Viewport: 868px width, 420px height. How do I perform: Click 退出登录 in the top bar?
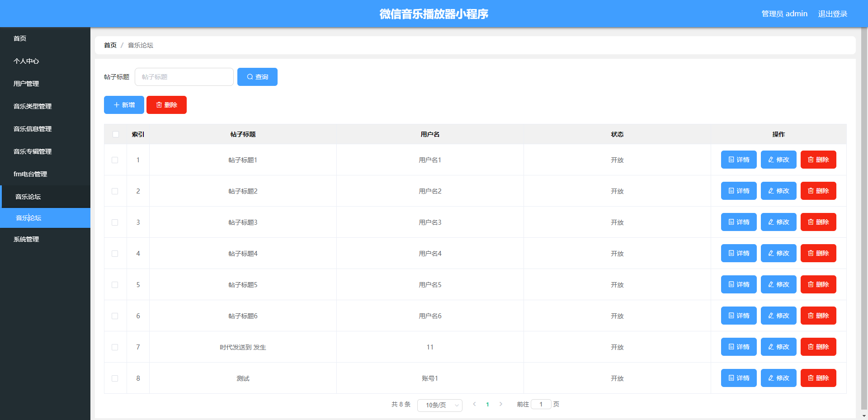click(x=832, y=14)
